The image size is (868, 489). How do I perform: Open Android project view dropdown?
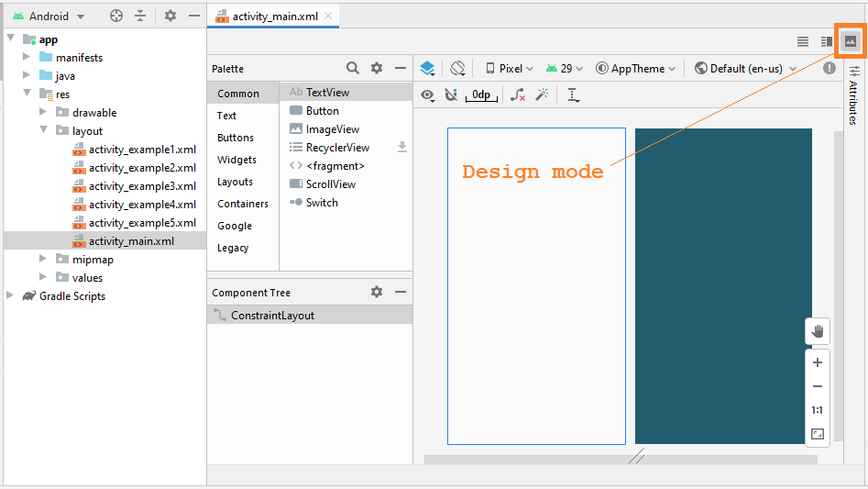(49, 17)
